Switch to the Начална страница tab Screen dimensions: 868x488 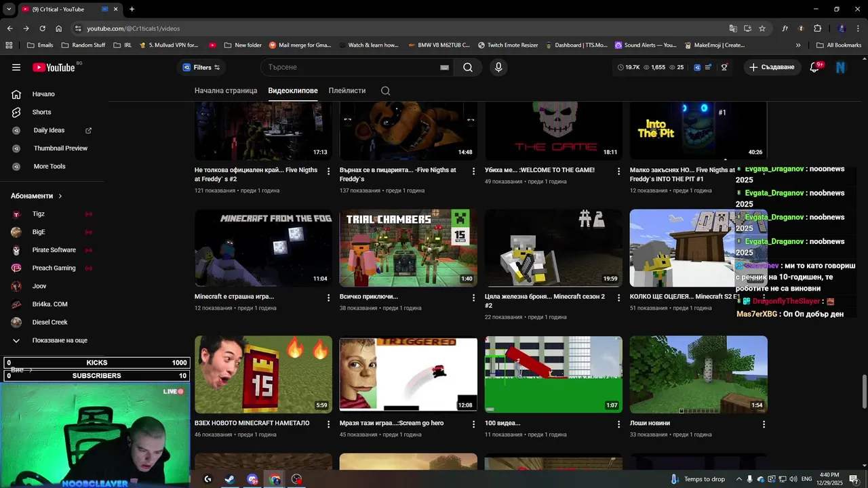coord(226,91)
